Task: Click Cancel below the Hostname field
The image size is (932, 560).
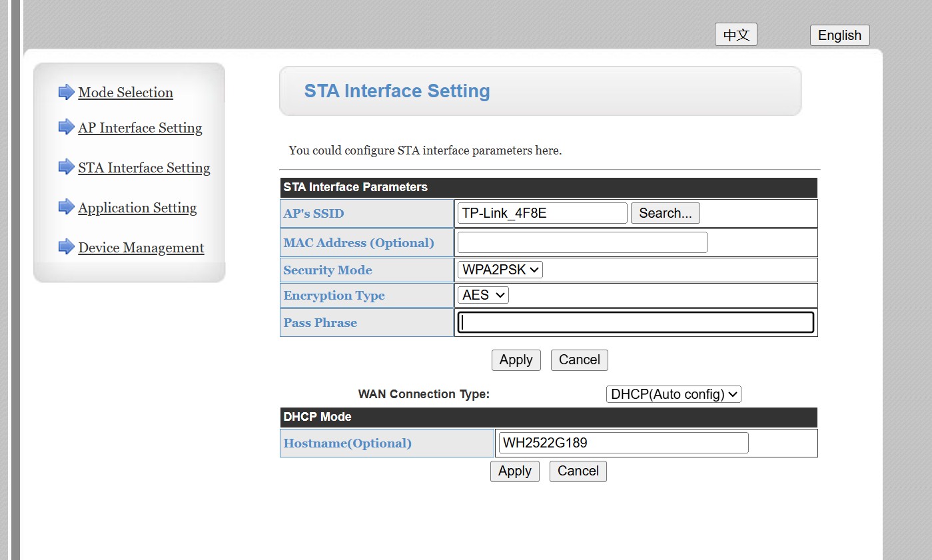Action: 578,471
